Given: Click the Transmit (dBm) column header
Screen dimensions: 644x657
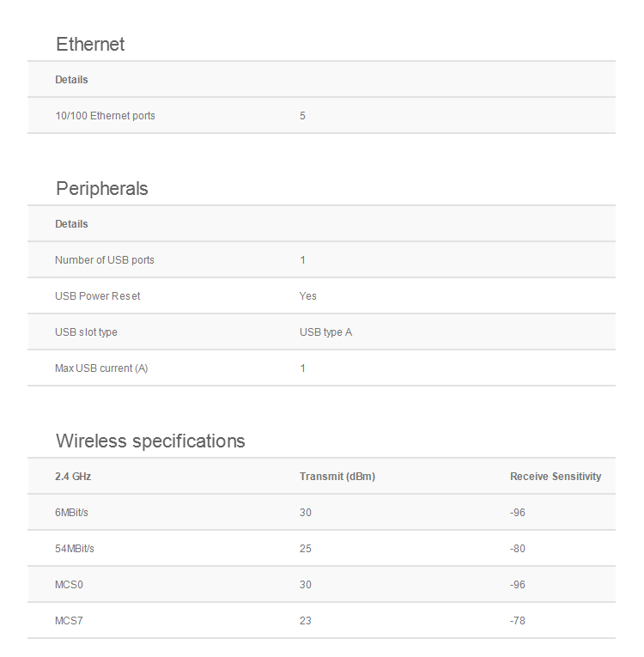Looking at the screenshot, I should pos(337,477).
